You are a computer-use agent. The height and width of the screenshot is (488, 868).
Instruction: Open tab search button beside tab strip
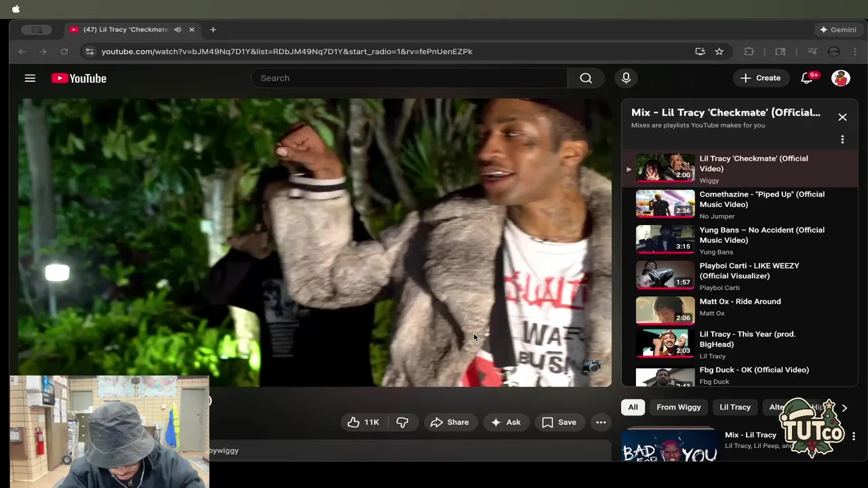pos(37,30)
